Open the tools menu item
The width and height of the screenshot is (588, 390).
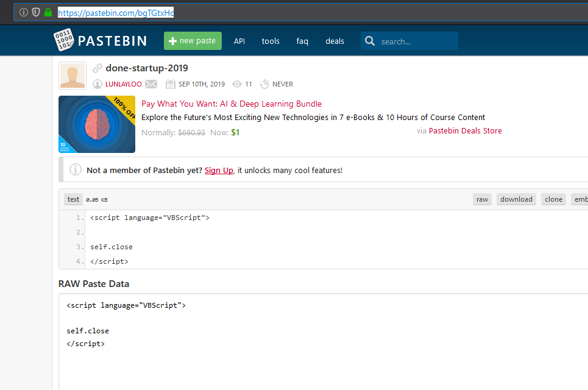pos(271,41)
